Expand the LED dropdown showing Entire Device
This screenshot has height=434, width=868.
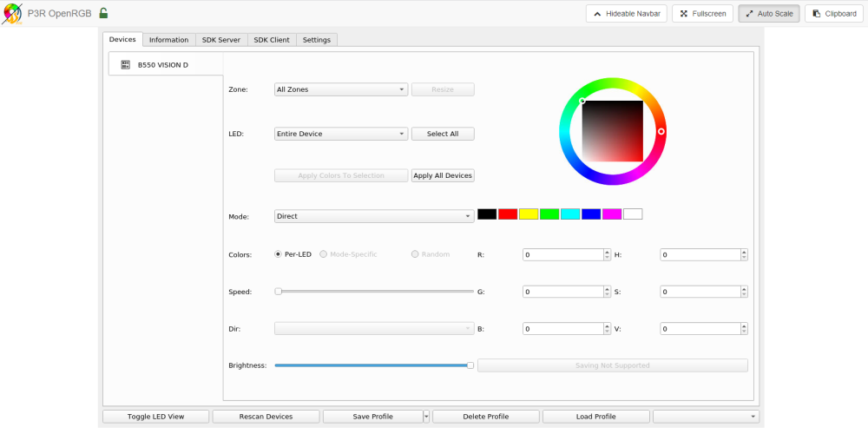(341, 134)
